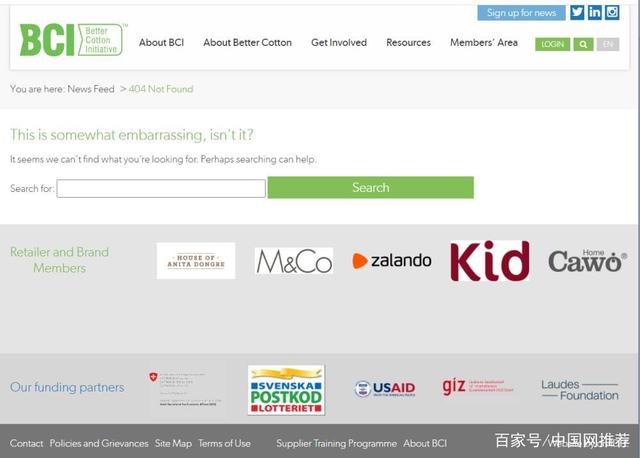Open the Twitter social icon
Viewport: 640px width, 458px height.
(577, 12)
